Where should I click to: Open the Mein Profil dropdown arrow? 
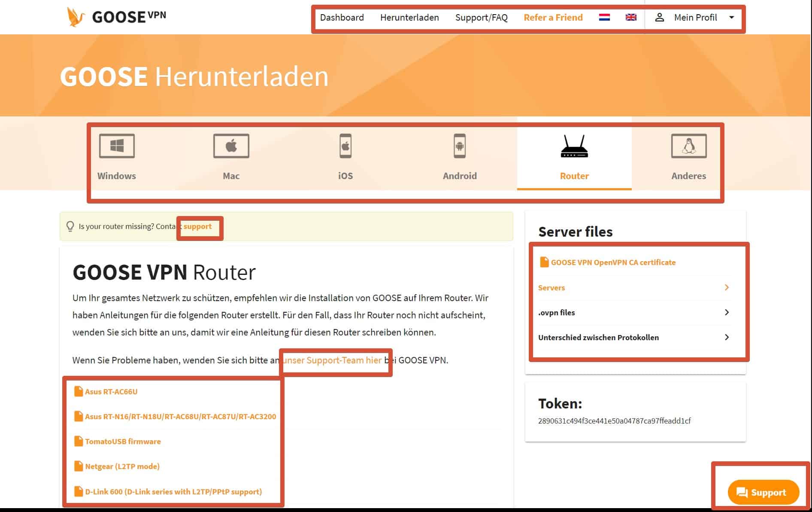[x=732, y=17]
